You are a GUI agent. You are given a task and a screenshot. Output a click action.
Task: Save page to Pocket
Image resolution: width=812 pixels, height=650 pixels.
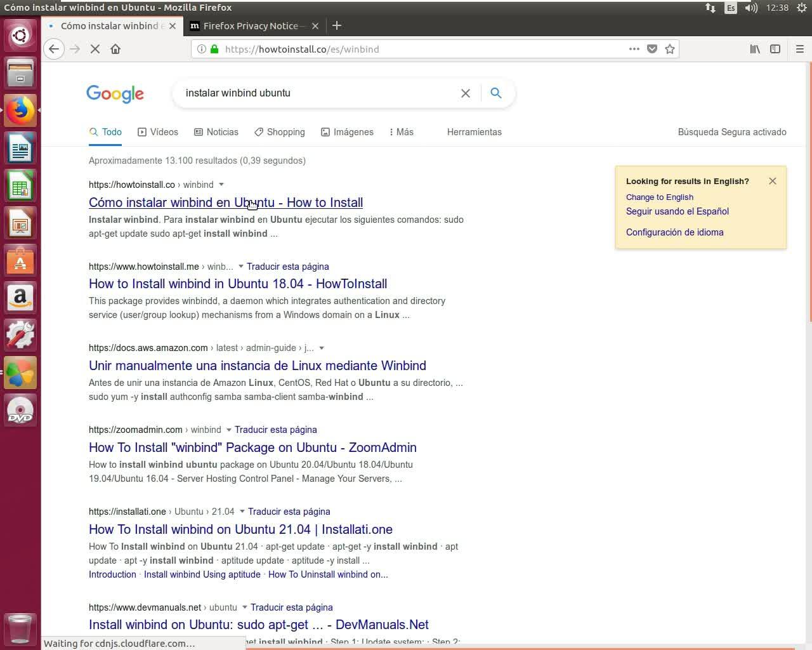652,49
